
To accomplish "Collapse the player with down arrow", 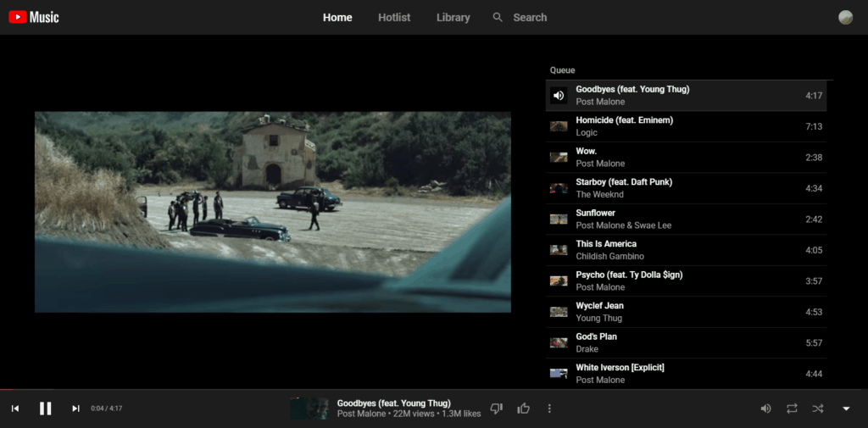I will [x=846, y=409].
